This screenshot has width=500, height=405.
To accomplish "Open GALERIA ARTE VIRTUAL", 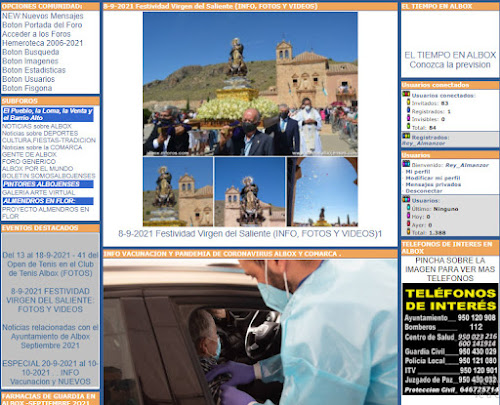I will click(39, 193).
